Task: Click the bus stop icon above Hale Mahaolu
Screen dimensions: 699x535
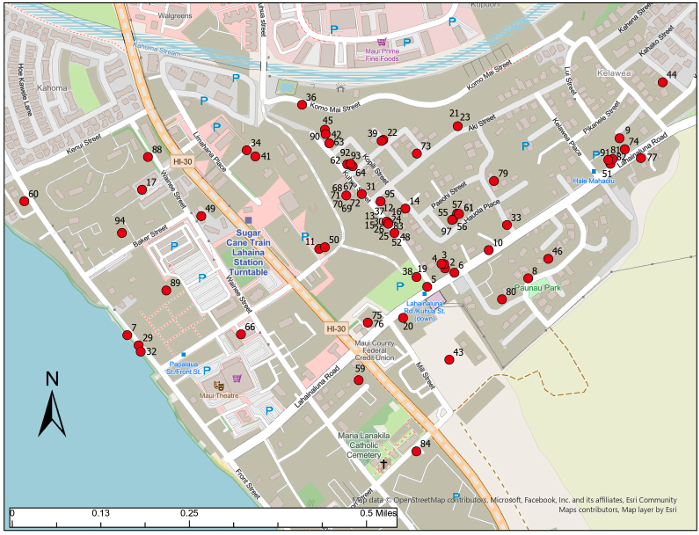Action: 593,172
